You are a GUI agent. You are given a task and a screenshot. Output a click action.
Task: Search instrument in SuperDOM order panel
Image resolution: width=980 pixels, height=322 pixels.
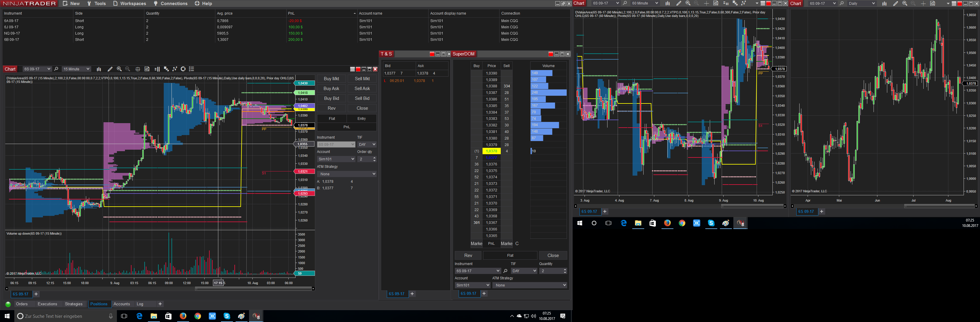point(505,271)
